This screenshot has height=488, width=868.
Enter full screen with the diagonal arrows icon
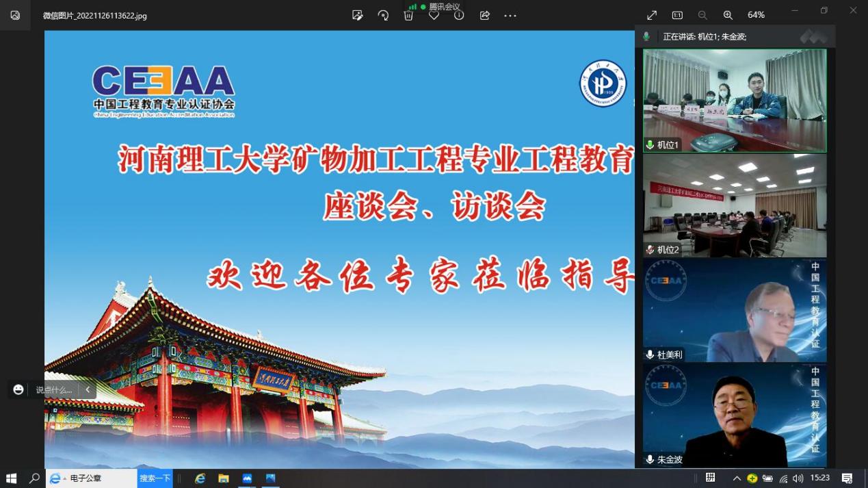[652, 15]
